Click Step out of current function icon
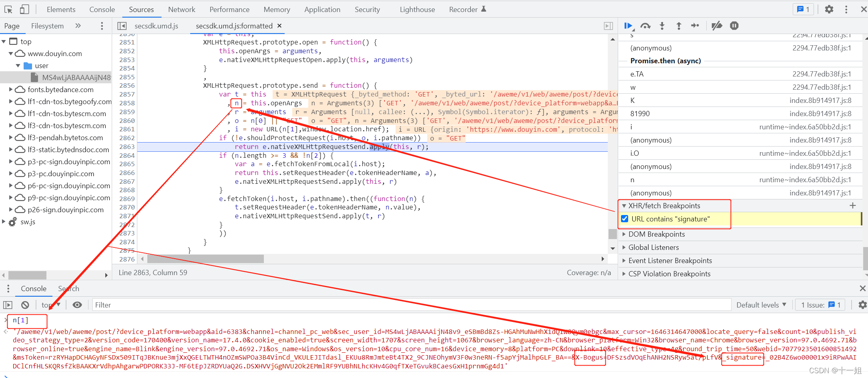Image resolution: width=868 pixels, height=378 pixels. tap(679, 26)
